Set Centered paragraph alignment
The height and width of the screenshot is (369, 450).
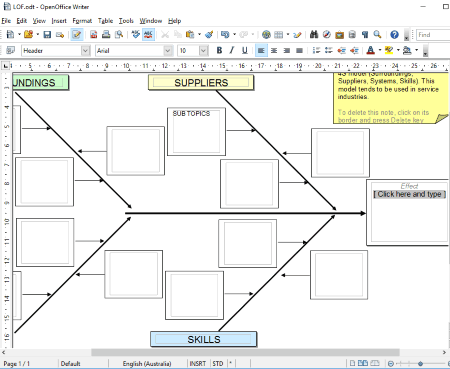click(x=274, y=50)
